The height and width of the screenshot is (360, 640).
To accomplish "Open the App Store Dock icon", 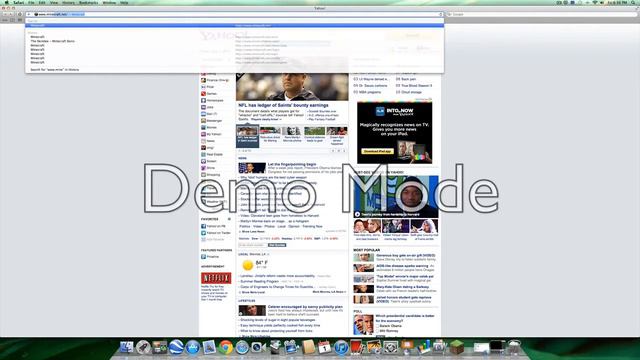I will pos(193,347).
